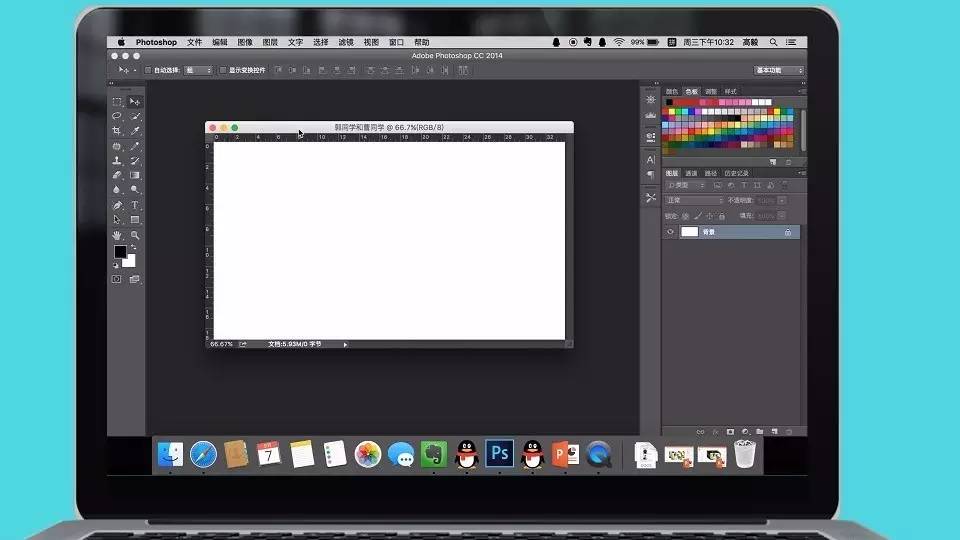Open the Tool Presets panel icon
The width and height of the screenshot is (960, 540).
(x=651, y=198)
